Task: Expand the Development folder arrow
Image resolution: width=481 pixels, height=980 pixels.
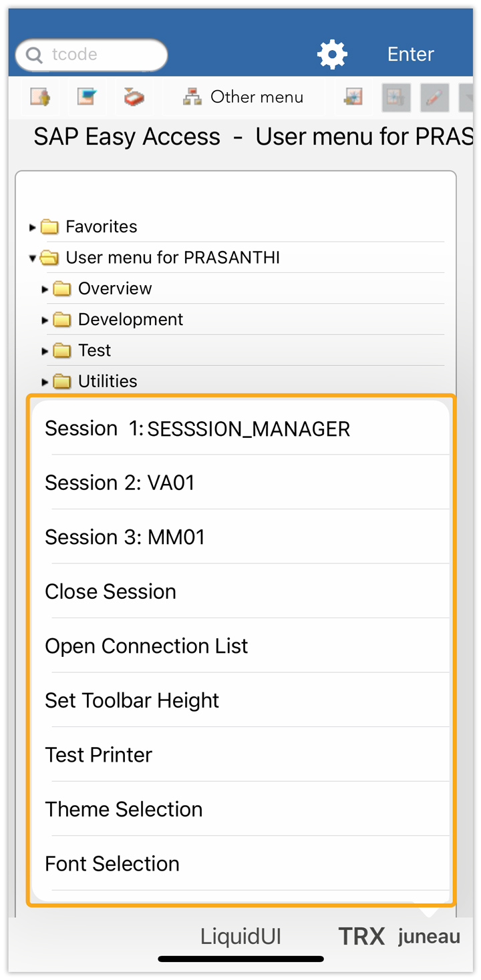Action: 45,320
